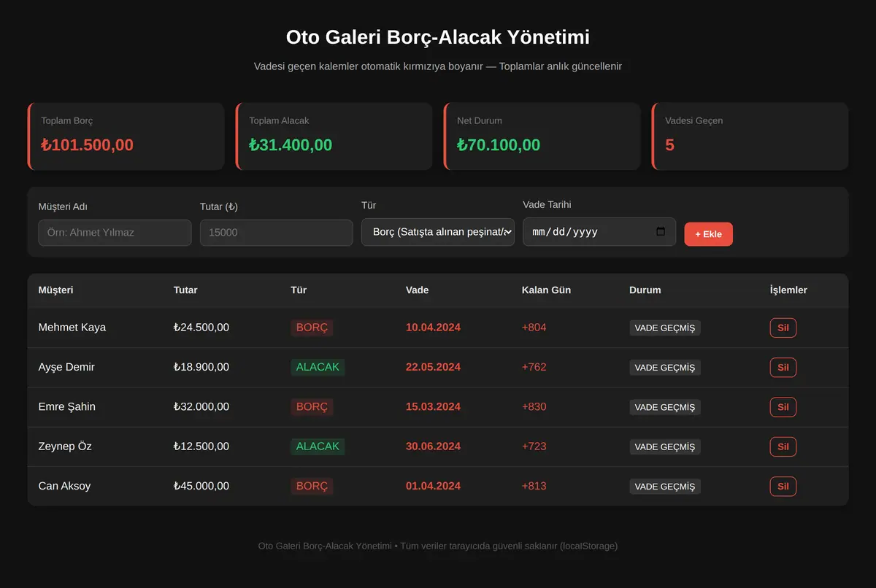Screen dimensions: 876x588
Task: Click remaining days value +813
Action: pos(534,486)
